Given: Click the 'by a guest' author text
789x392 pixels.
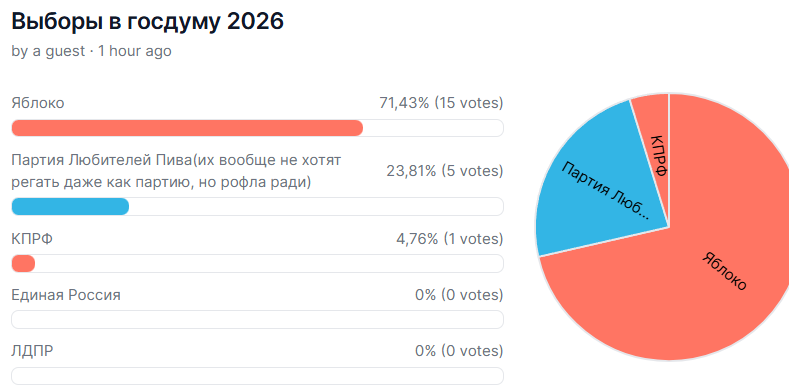Looking at the screenshot, I should [48, 51].
